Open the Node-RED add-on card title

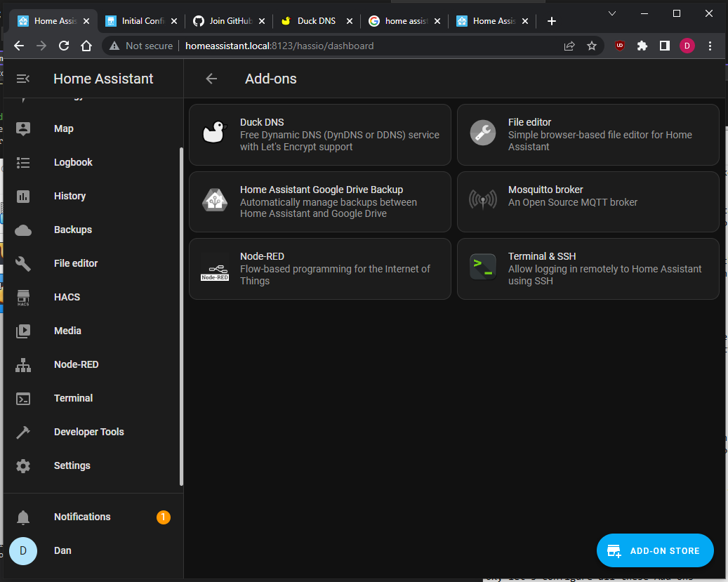pyautogui.click(x=262, y=256)
